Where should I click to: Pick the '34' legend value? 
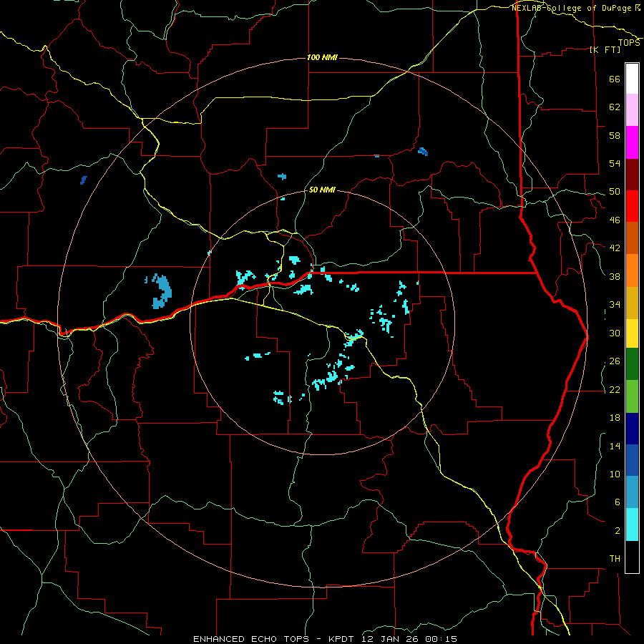tap(615, 305)
